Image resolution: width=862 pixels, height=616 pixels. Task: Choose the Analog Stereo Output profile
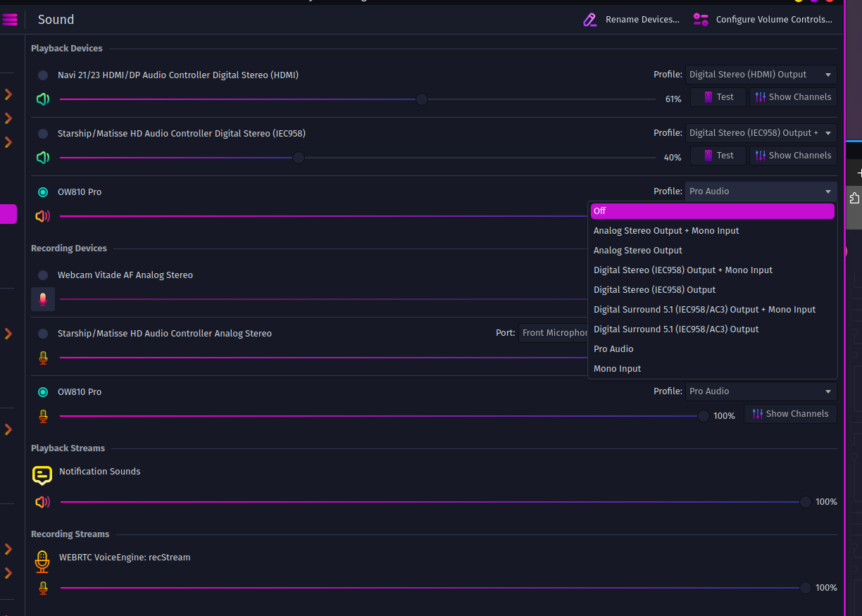point(712,251)
